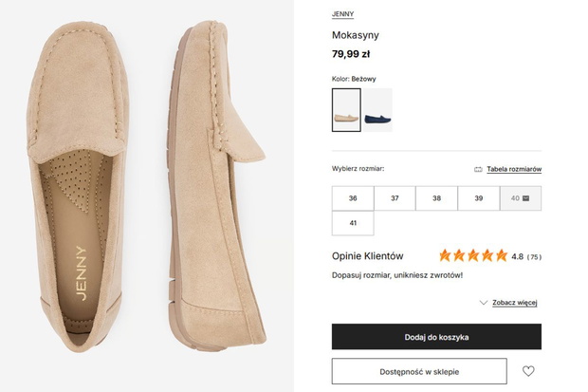Select the beige color variant swatch
588x392 pixels.
346,110
